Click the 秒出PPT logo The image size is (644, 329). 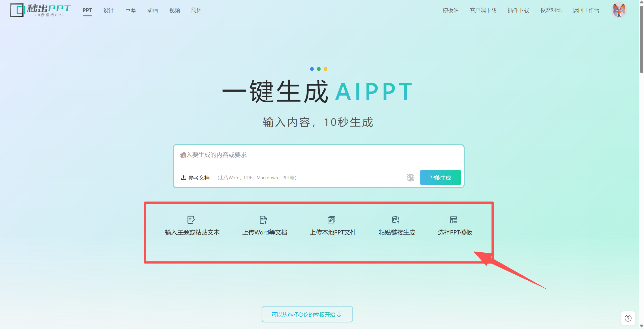(40, 10)
